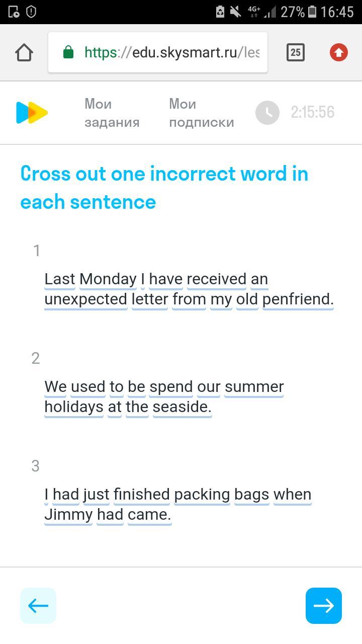This screenshot has height=644, width=362.
Task: Select the word 'received' in sentence 1
Action: click(217, 279)
